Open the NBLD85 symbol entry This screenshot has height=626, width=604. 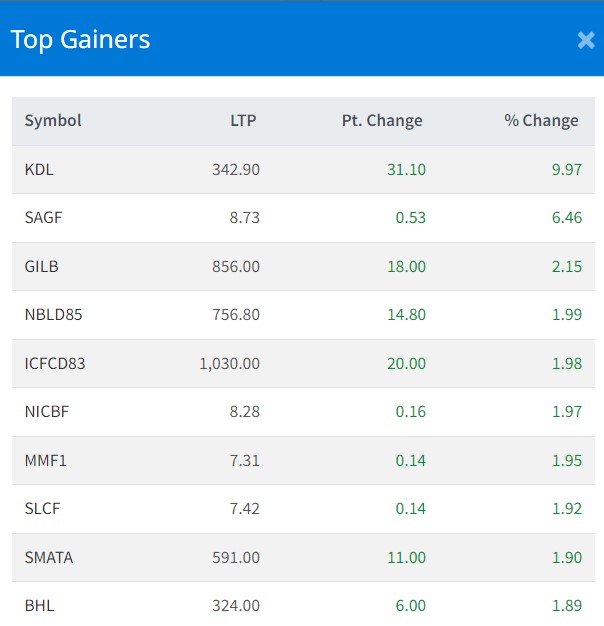(x=53, y=315)
